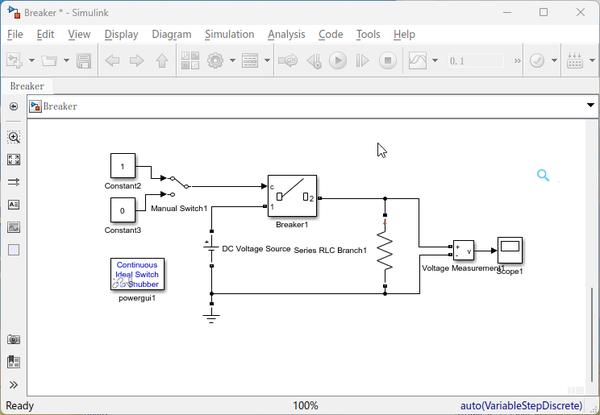This screenshot has height=415, width=600.
Task: Click the Annotation text tool icon
Action: (x=14, y=205)
